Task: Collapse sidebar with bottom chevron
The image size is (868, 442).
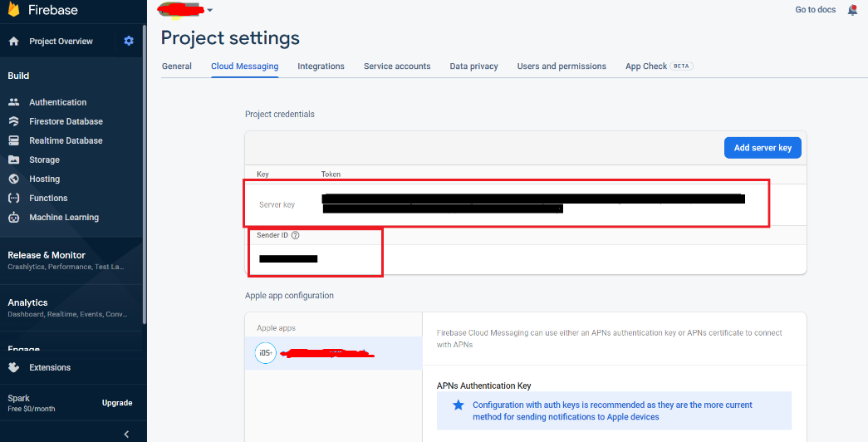Action: [x=126, y=434]
